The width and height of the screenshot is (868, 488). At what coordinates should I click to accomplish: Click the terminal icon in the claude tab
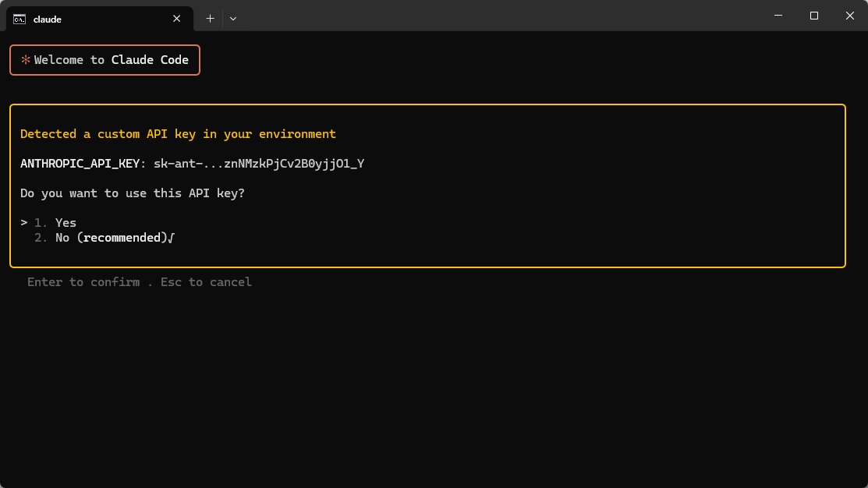[19, 19]
